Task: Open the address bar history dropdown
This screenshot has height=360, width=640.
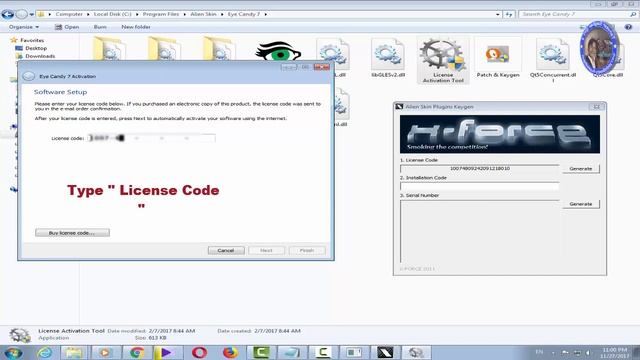Action: [498, 14]
